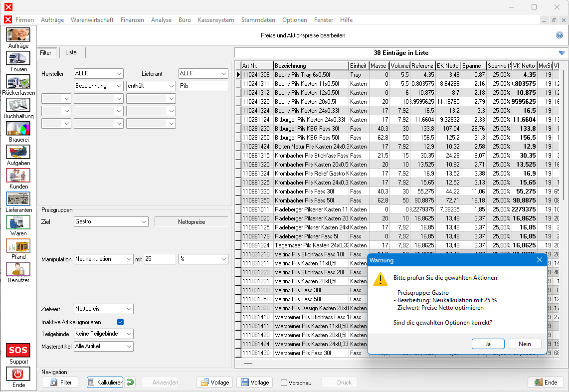This screenshot has width=569, height=392.
Task: Open the Aufträge sidebar icon
Action: (18, 35)
